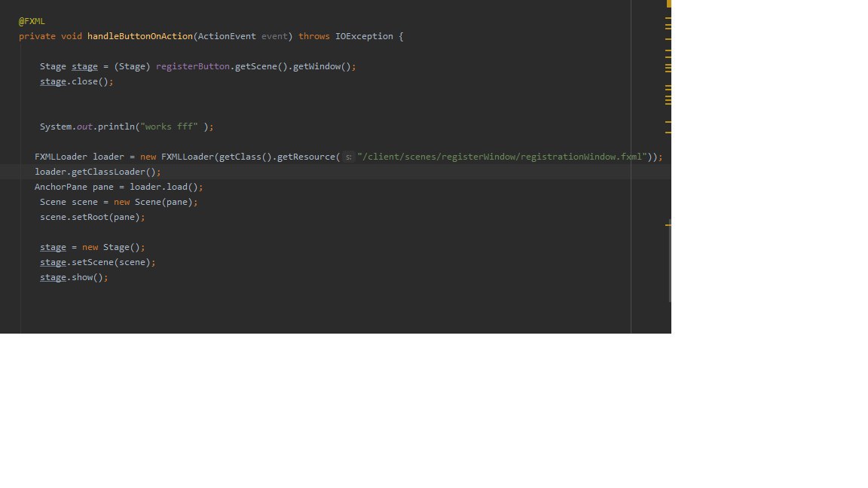Click the scene.setRoot(pane) line
The height and width of the screenshot is (488, 868).
point(93,217)
